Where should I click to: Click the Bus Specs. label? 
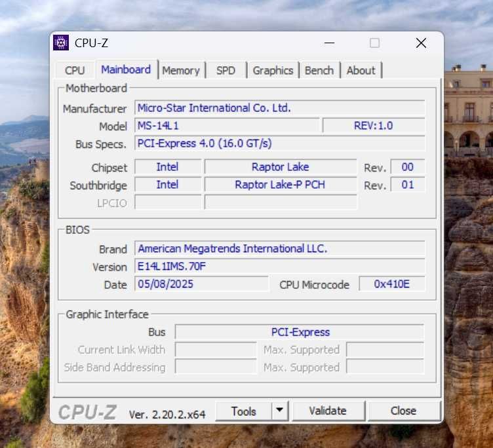(101, 144)
